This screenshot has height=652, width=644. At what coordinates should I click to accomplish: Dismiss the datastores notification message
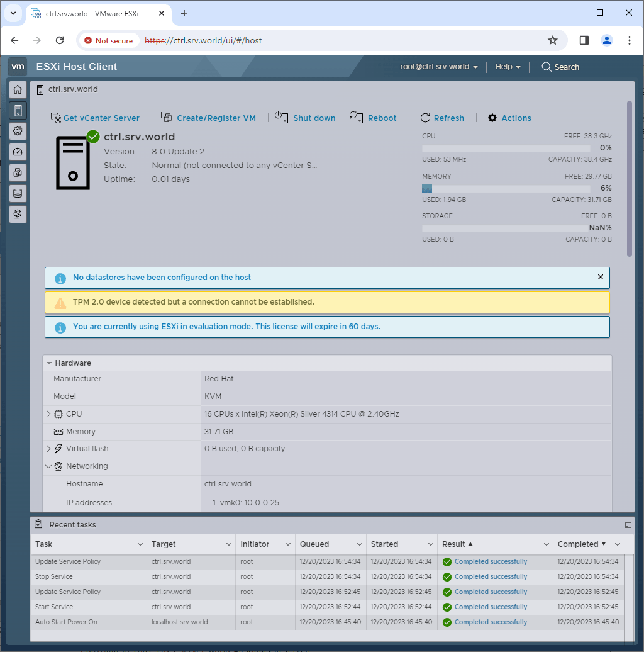600,277
